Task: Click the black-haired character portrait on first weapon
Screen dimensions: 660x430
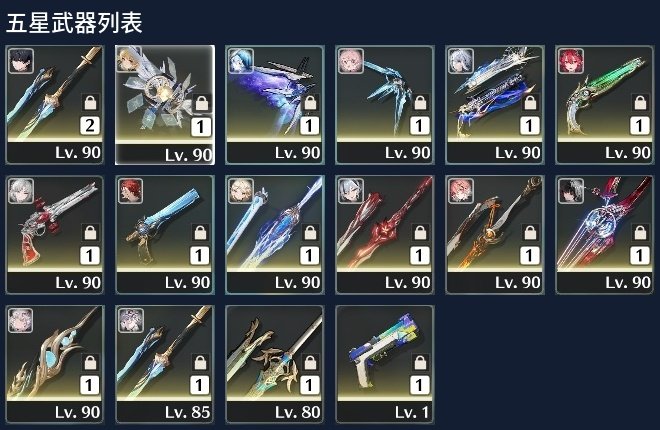Action: tap(21, 61)
